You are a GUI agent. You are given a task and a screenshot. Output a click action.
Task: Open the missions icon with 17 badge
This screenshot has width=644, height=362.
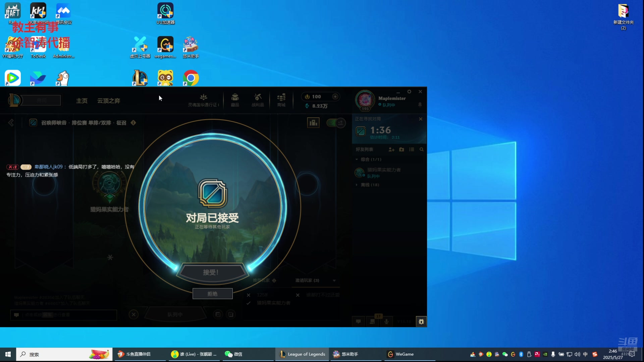[x=372, y=321]
